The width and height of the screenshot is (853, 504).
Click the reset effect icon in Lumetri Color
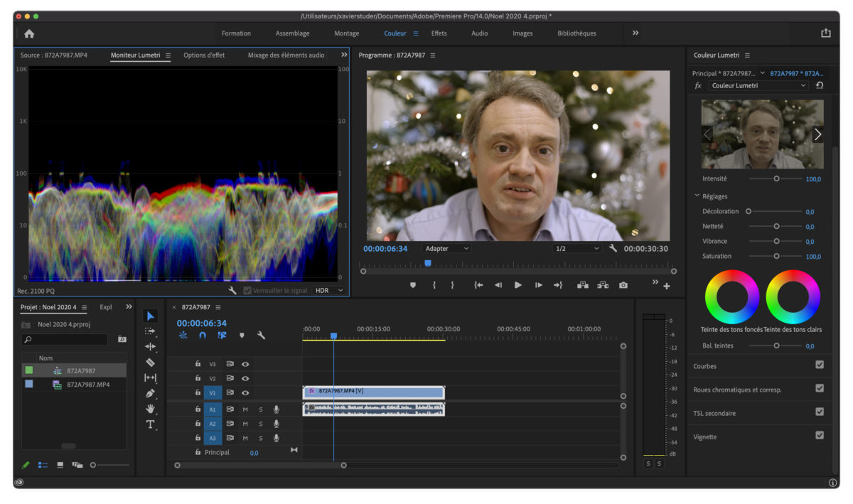pyautogui.click(x=820, y=85)
